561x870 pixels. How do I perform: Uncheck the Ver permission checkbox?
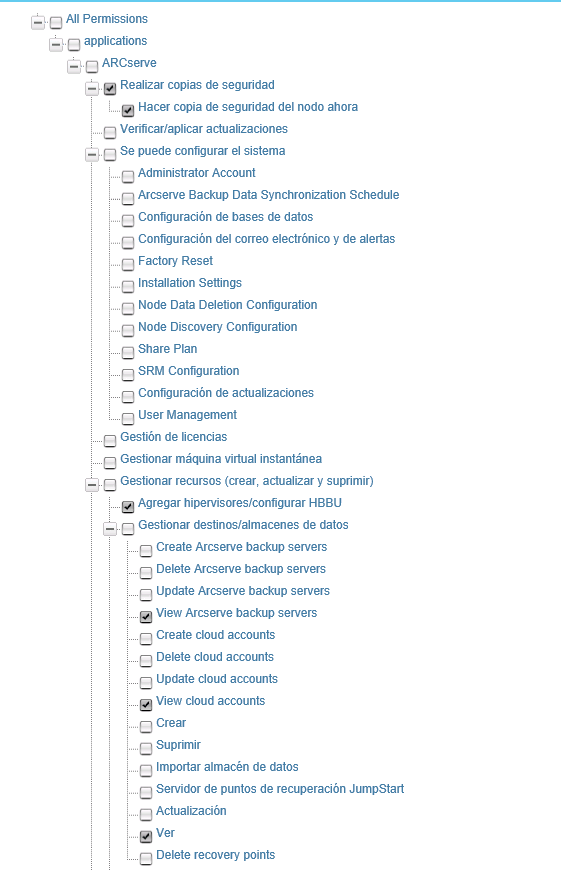(x=146, y=836)
